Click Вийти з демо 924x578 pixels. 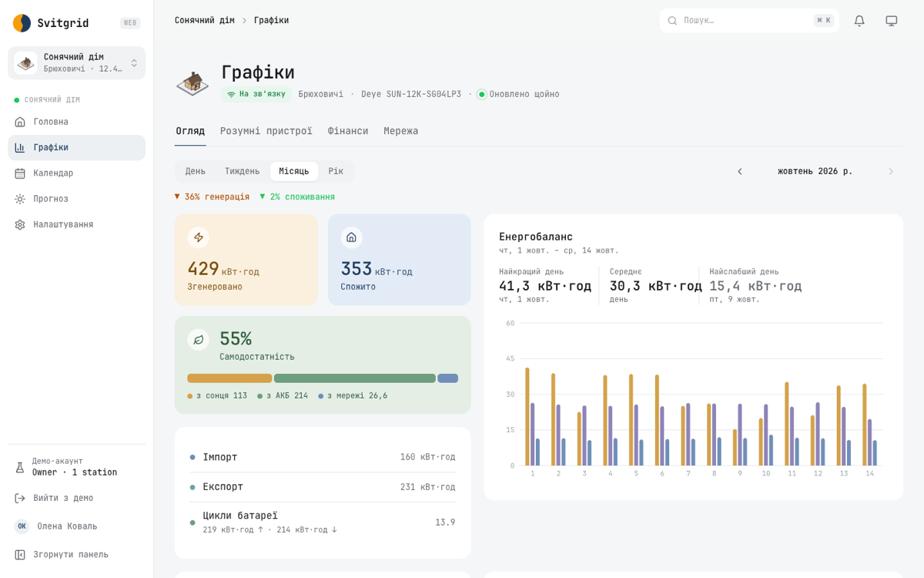pos(76,498)
